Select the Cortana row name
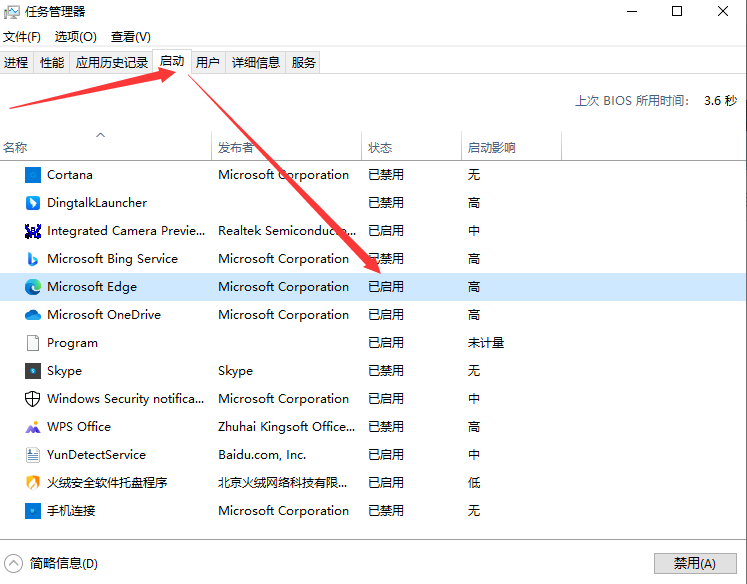Image resolution: width=747 pixels, height=584 pixels. [x=70, y=175]
